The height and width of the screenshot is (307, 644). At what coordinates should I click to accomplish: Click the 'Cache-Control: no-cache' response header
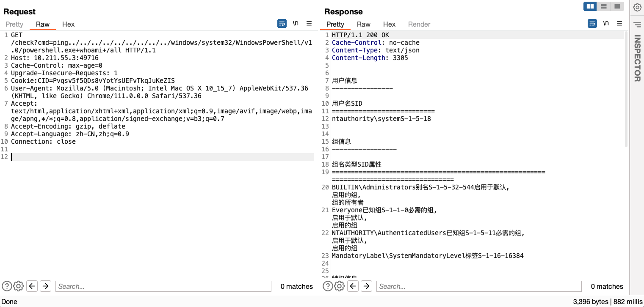376,43
